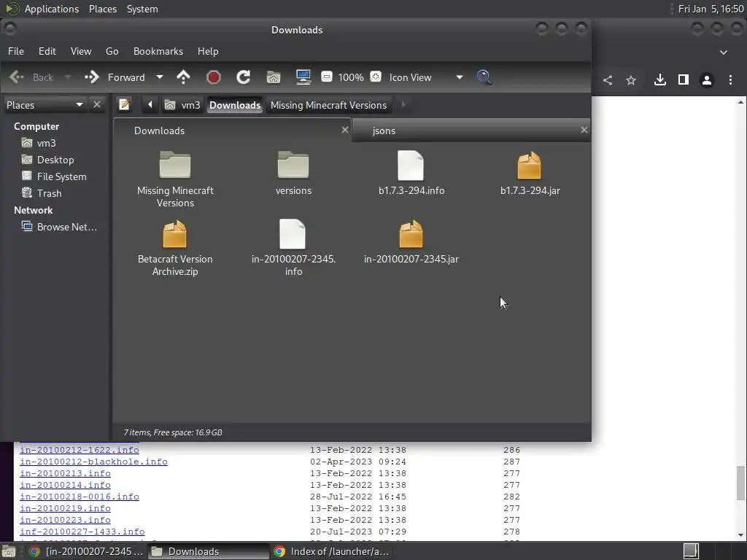
Task: Open the in-20100212-blackhole.info link
Action: point(94,462)
